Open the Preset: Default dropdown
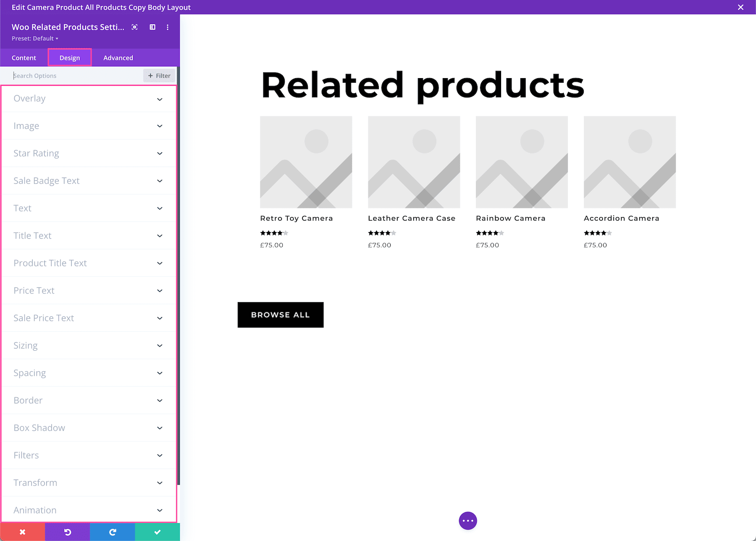The height and width of the screenshot is (541, 756). click(x=35, y=38)
